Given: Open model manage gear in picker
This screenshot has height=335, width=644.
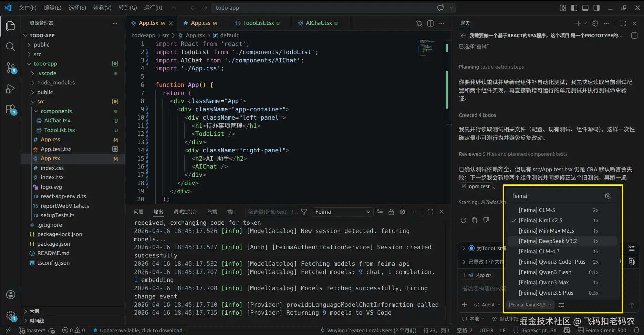Looking at the screenshot, I should pyautogui.click(x=607, y=196).
